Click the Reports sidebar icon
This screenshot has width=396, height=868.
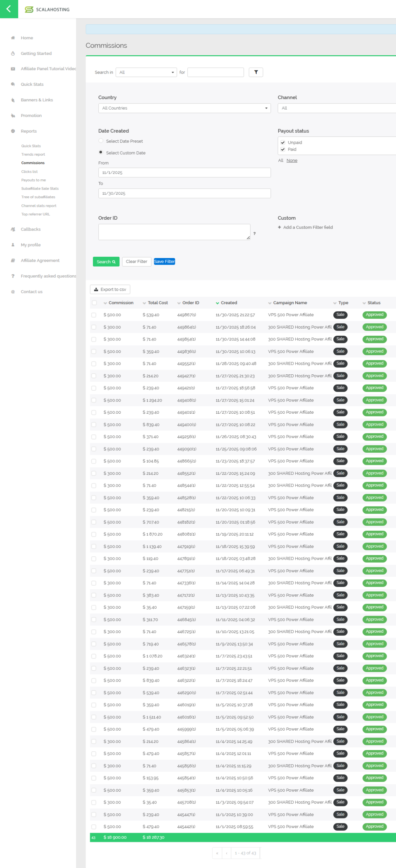click(x=13, y=131)
